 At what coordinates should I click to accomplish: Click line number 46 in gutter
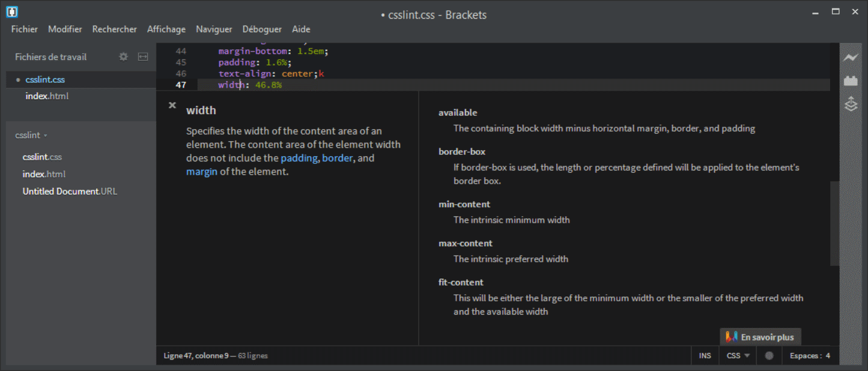tap(180, 74)
